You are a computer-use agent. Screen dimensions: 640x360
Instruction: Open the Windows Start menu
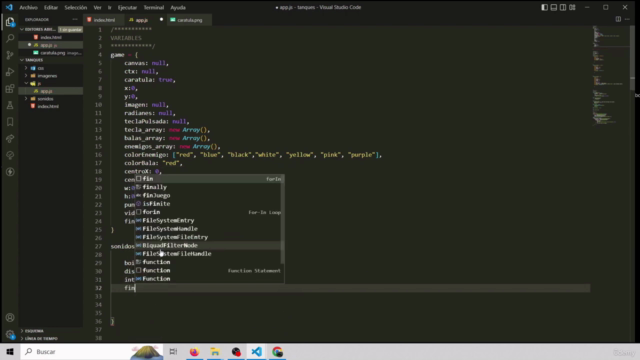click(10, 351)
